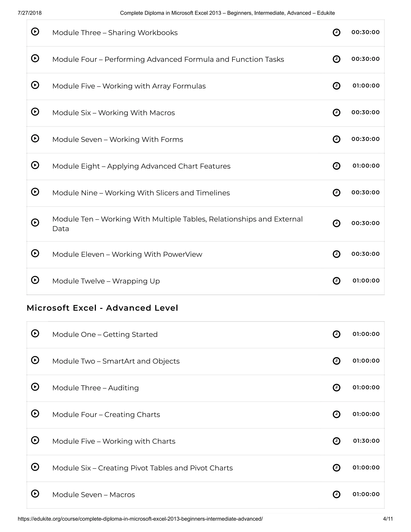
Task: Click play icon for Module Three Sharing Workbooks
Action: pos(35,32)
